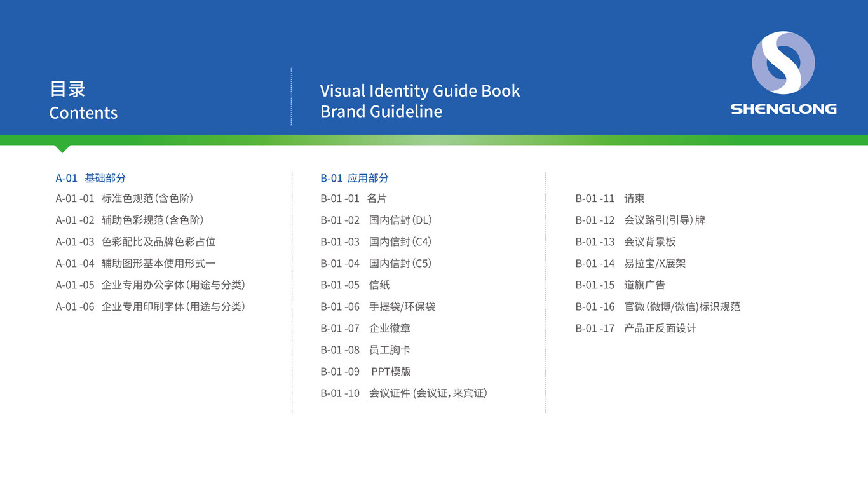Viewport: 868px width, 488px height.
Task: Open entry B-01-11 请柬
Action: tap(610, 198)
